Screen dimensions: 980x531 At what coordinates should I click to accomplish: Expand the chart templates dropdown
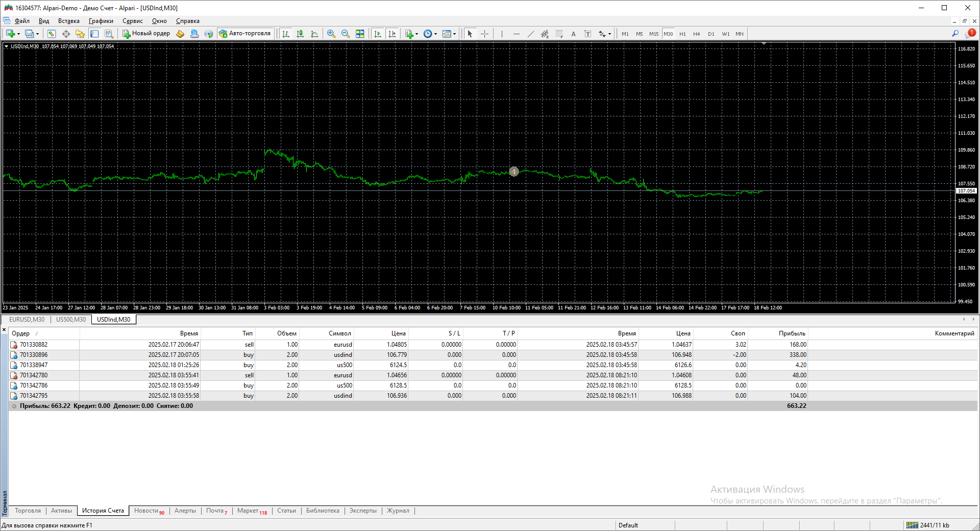click(x=454, y=34)
